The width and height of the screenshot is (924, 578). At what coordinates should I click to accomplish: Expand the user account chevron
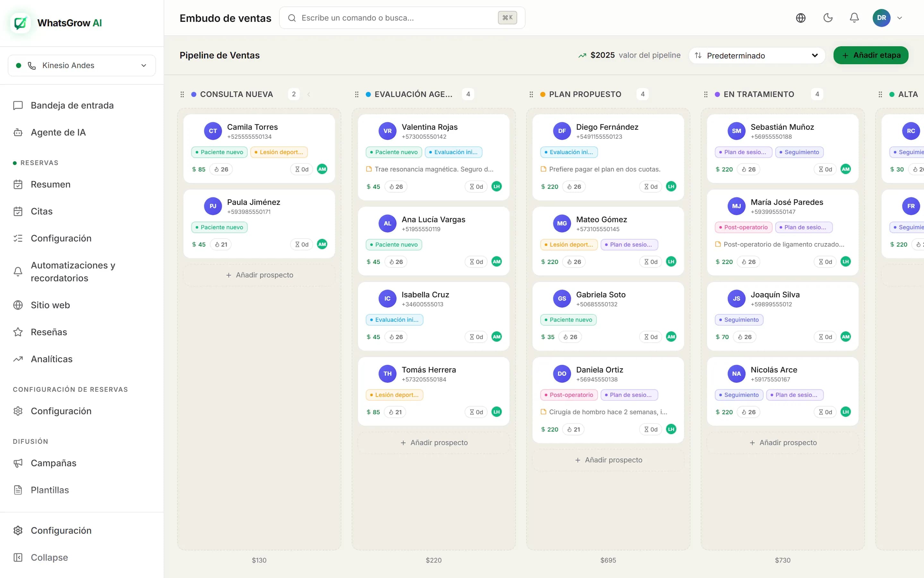pyautogui.click(x=900, y=18)
